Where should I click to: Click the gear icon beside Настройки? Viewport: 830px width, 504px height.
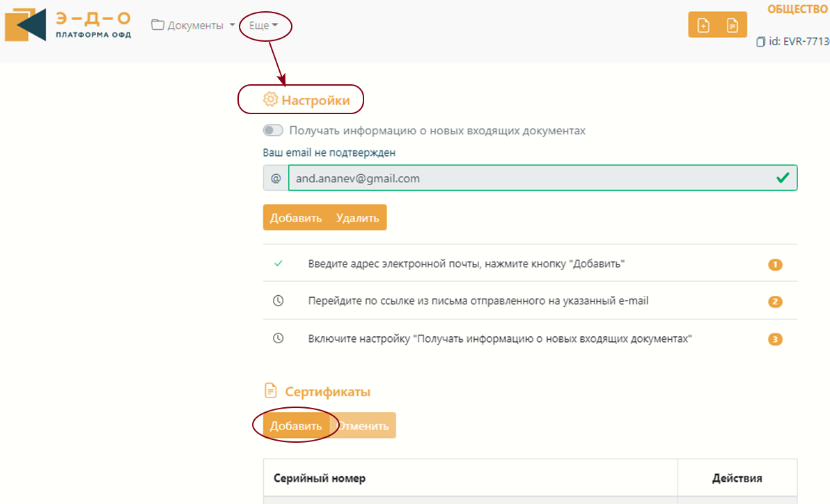coord(270,100)
